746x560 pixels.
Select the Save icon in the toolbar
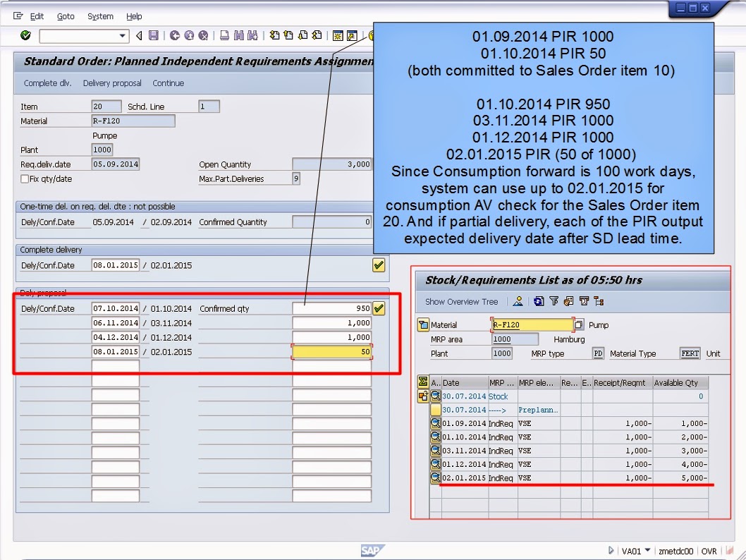(153, 35)
